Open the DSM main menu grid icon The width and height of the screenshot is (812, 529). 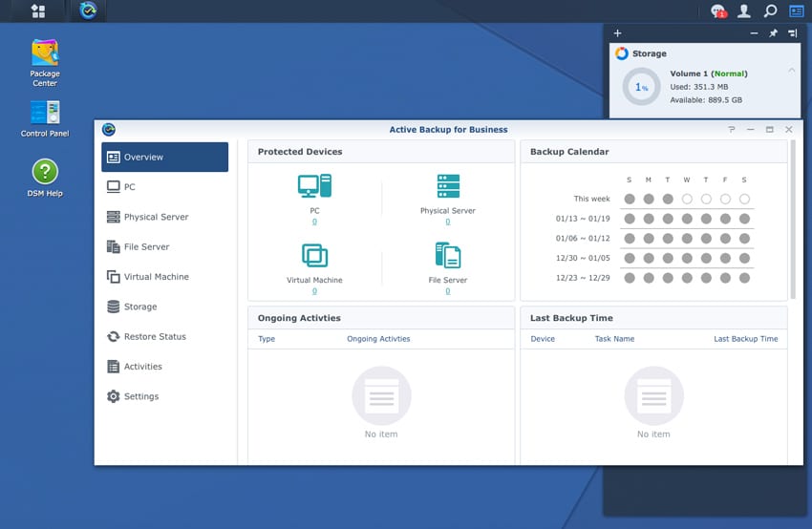[x=38, y=11]
